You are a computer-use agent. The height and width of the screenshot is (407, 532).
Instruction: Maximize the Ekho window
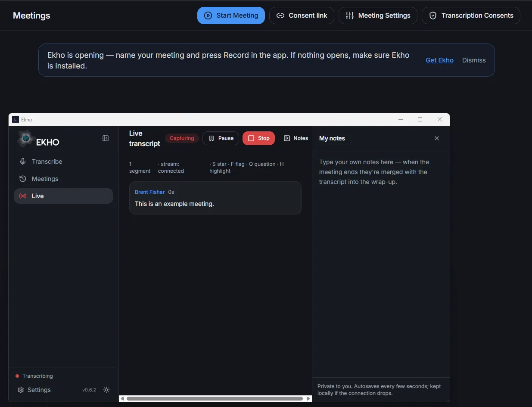tap(420, 119)
